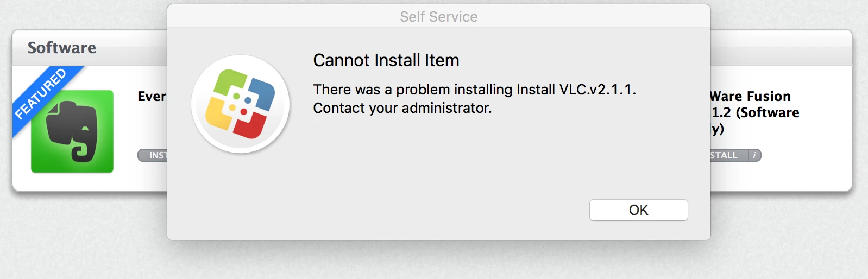
Task: Select the Software section header
Action: coord(62,48)
